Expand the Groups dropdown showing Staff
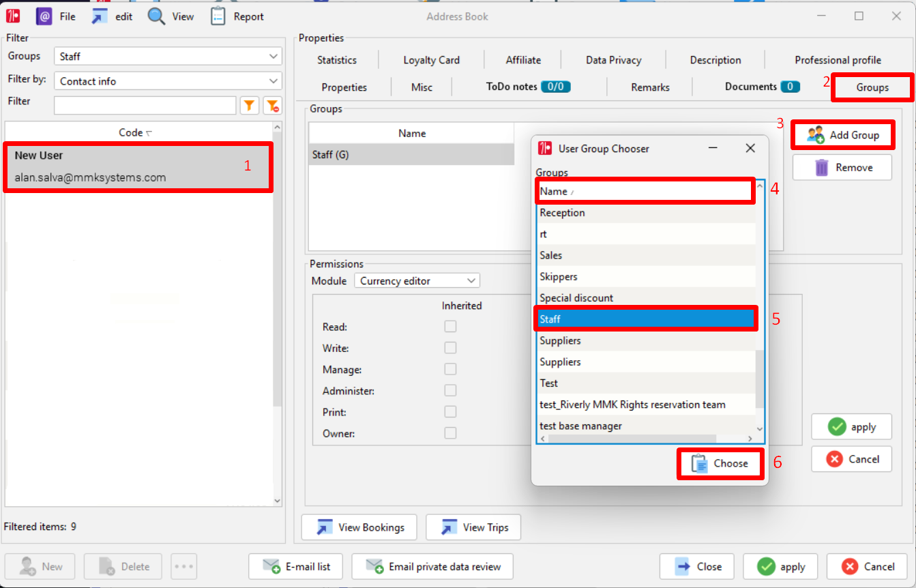The height and width of the screenshot is (588, 916). pyautogui.click(x=168, y=57)
